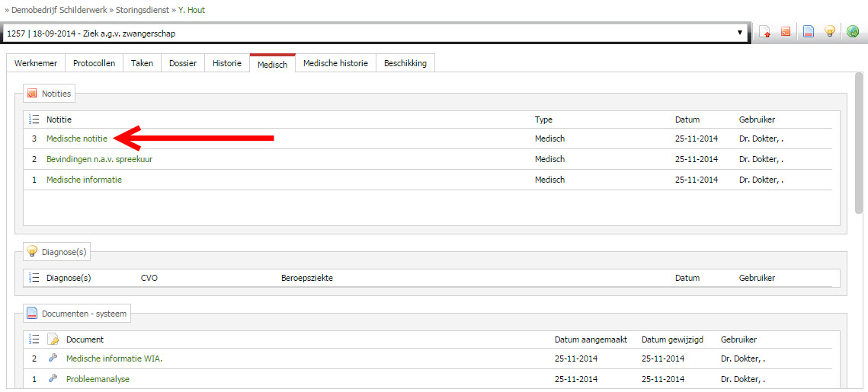Screen dimensions: 868x392
Task: Click the pencil document icon in Documenten header
Action: (x=53, y=339)
